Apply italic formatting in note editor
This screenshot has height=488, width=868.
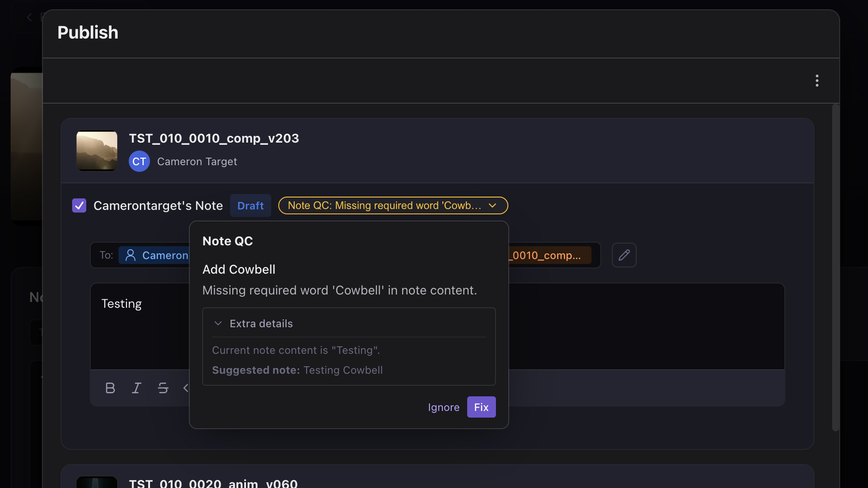pos(137,388)
